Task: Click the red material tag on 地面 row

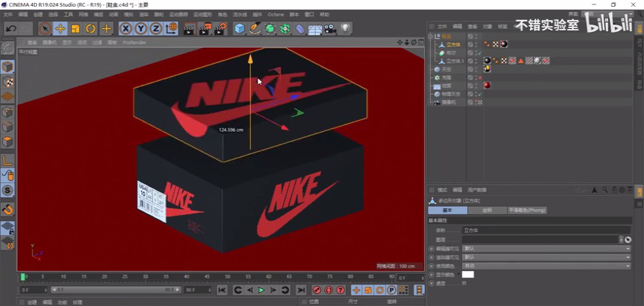Action: 488,85
